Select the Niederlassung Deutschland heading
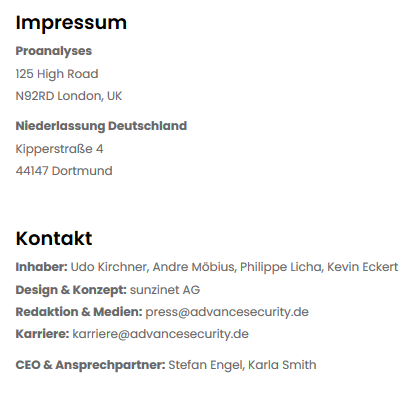Viewport: 416px width, 396px height. point(101,126)
